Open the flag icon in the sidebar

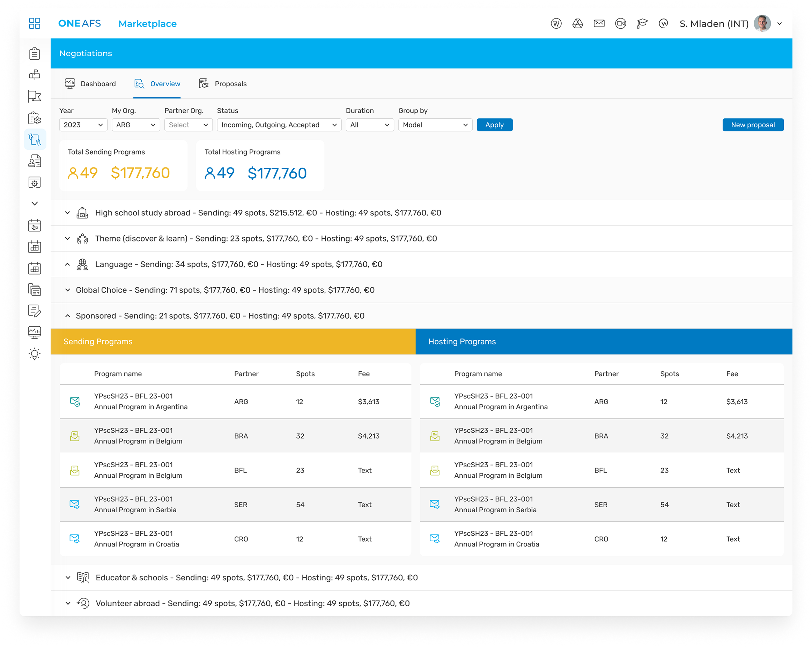coord(34,96)
